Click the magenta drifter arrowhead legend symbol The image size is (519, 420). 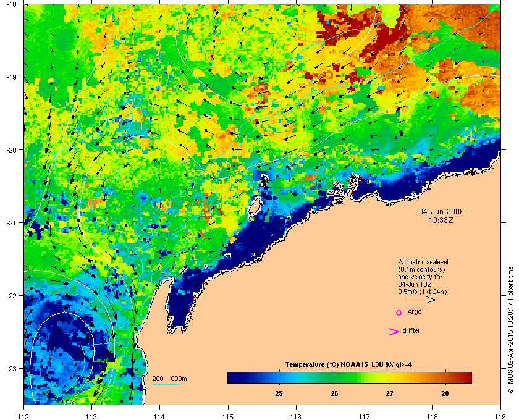click(394, 332)
